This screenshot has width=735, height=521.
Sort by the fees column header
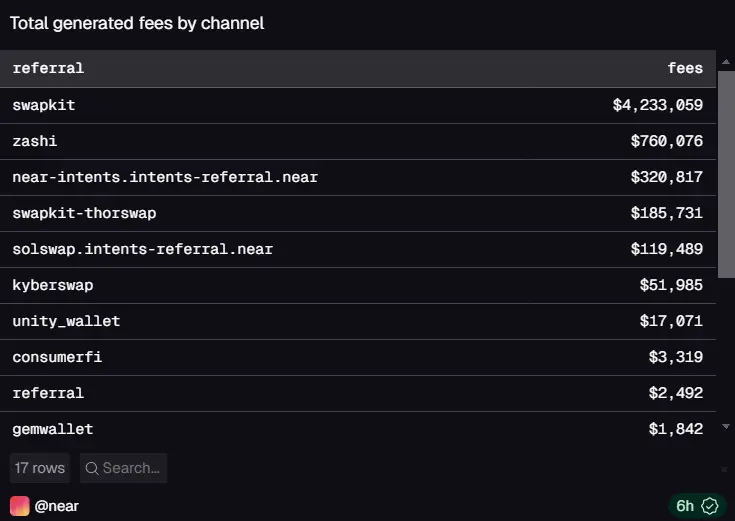(685, 69)
